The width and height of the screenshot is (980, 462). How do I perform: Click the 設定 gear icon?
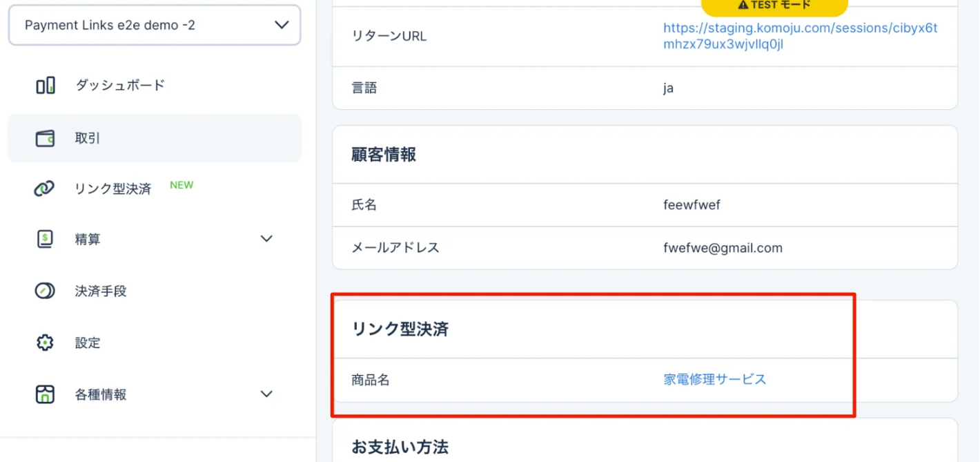tap(45, 343)
